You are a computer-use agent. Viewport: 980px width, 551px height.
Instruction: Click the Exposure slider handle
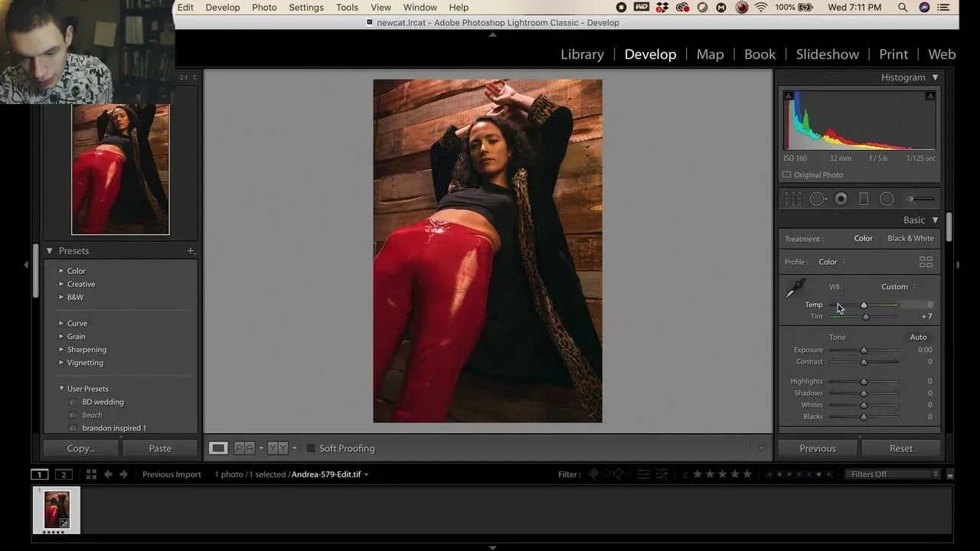tap(864, 350)
